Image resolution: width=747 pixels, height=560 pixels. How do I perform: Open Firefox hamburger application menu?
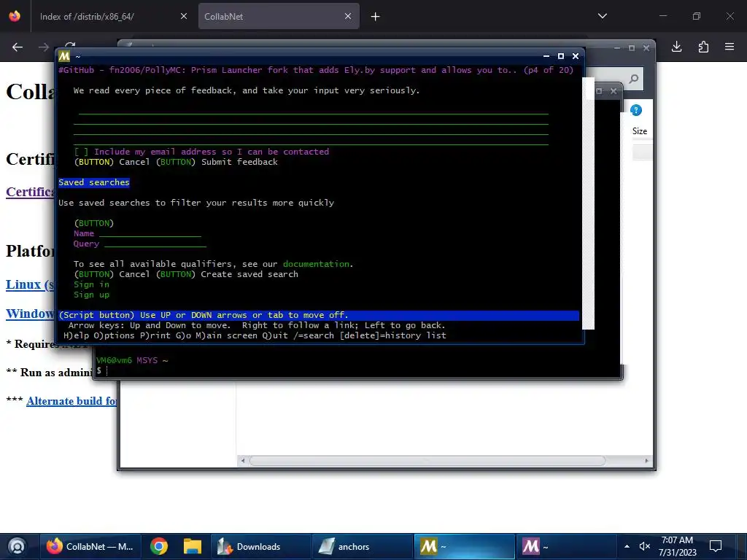729,46
